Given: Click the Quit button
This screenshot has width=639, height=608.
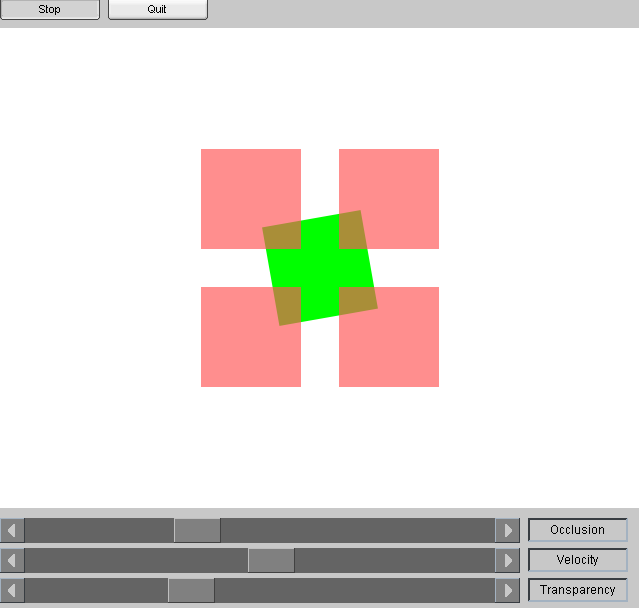Looking at the screenshot, I should click(x=157, y=9).
